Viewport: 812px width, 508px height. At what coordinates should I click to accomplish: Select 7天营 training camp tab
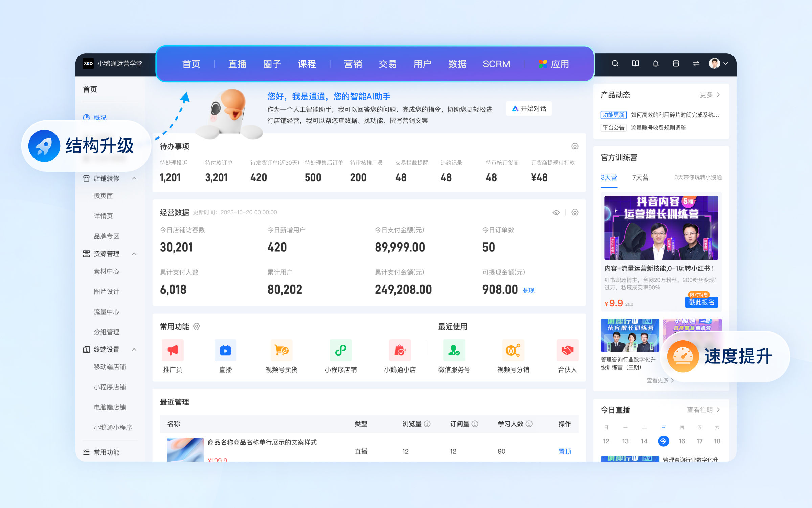(x=639, y=176)
